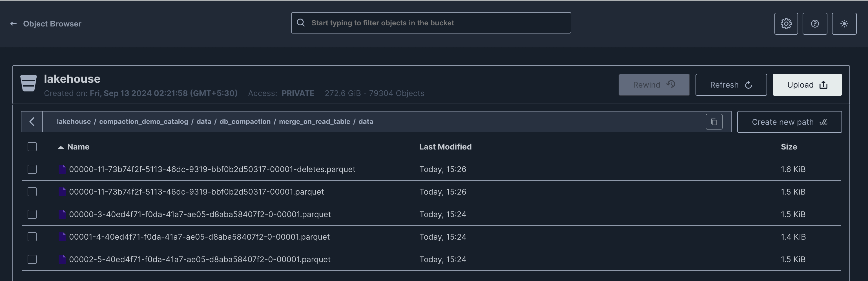
Task: Open the help question mark icon
Action: tap(815, 24)
